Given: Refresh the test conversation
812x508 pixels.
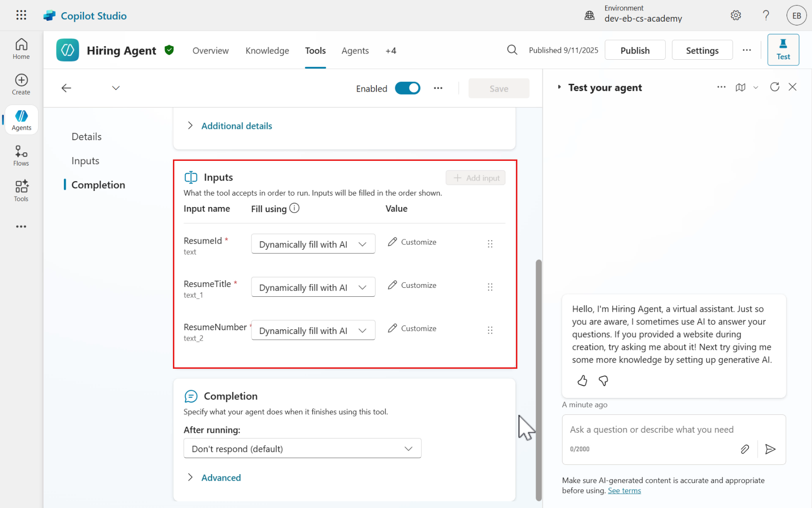Looking at the screenshot, I should coord(774,87).
